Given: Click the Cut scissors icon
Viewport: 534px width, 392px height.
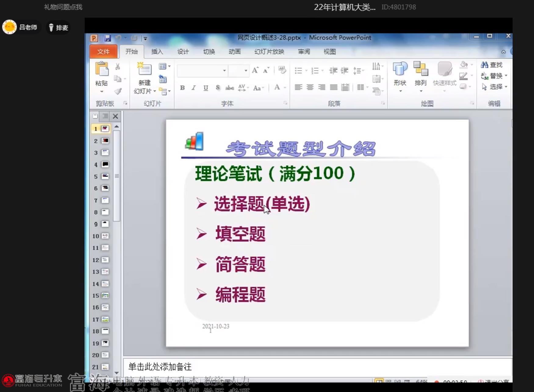Looking at the screenshot, I should pyautogui.click(x=117, y=66).
